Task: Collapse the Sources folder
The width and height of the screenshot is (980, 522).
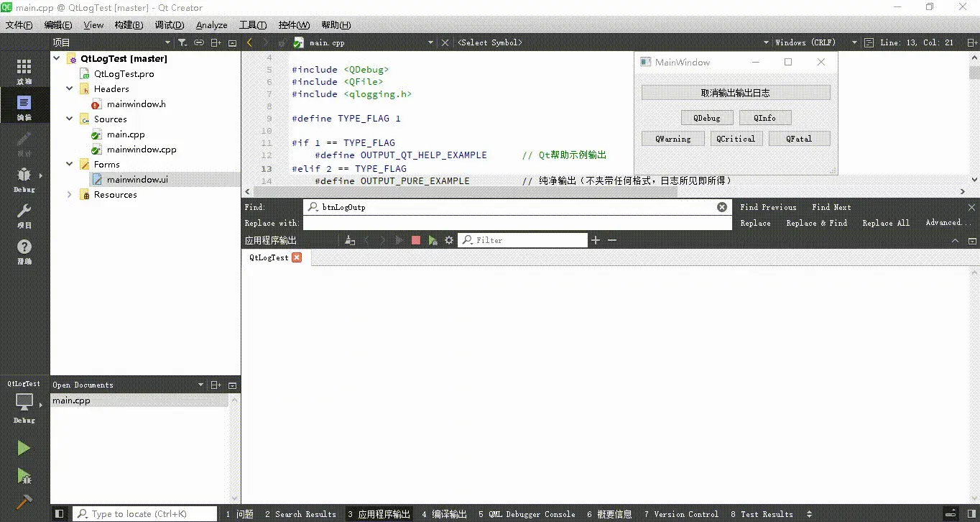Action: pos(70,119)
